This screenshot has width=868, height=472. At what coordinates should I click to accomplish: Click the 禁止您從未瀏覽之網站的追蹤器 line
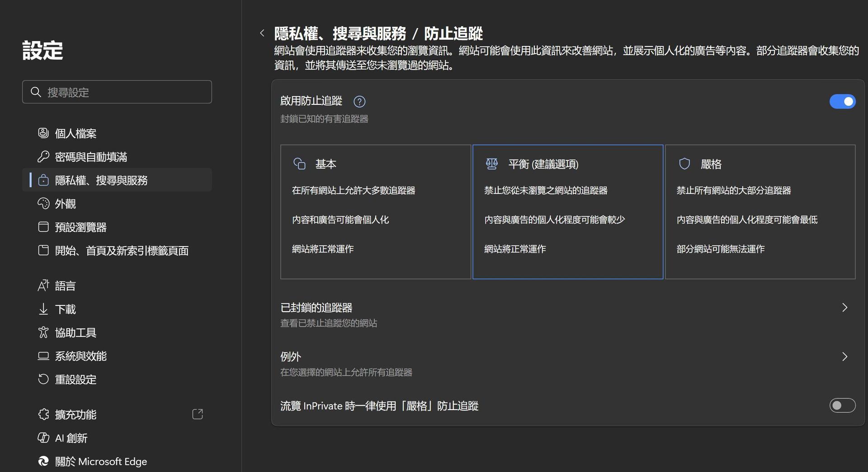[546, 190]
